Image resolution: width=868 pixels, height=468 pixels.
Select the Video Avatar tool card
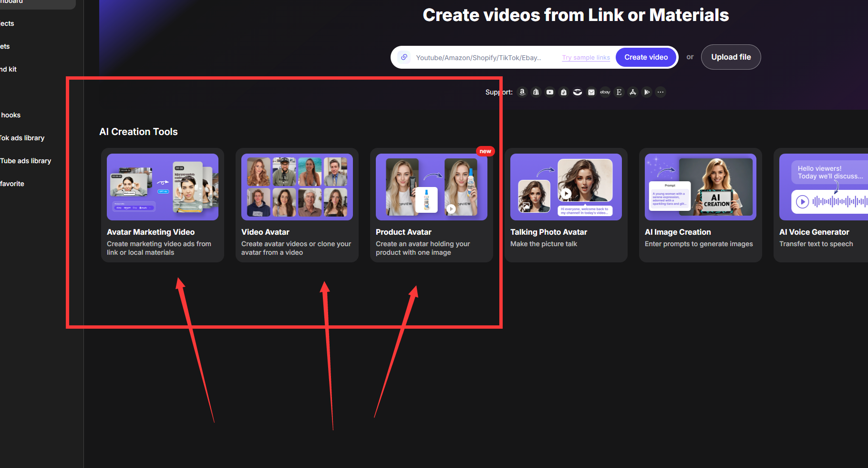297,205
